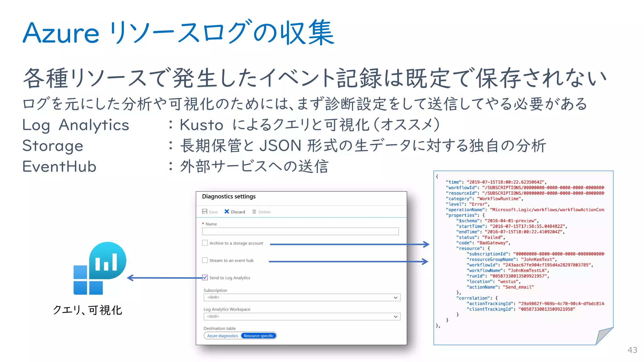
Task: Click the Diagnostics settings title
Action: pyautogui.click(x=229, y=196)
